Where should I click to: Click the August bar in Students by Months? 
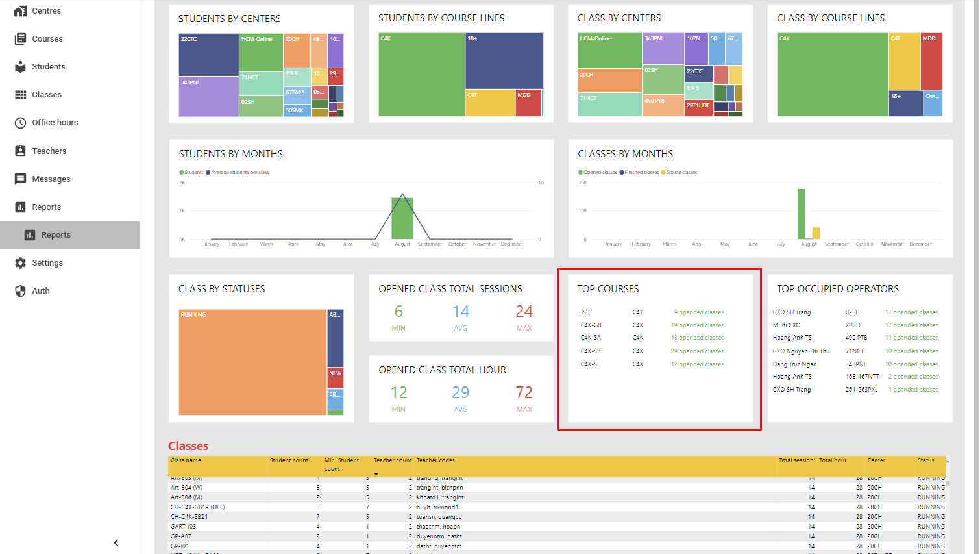click(402, 218)
